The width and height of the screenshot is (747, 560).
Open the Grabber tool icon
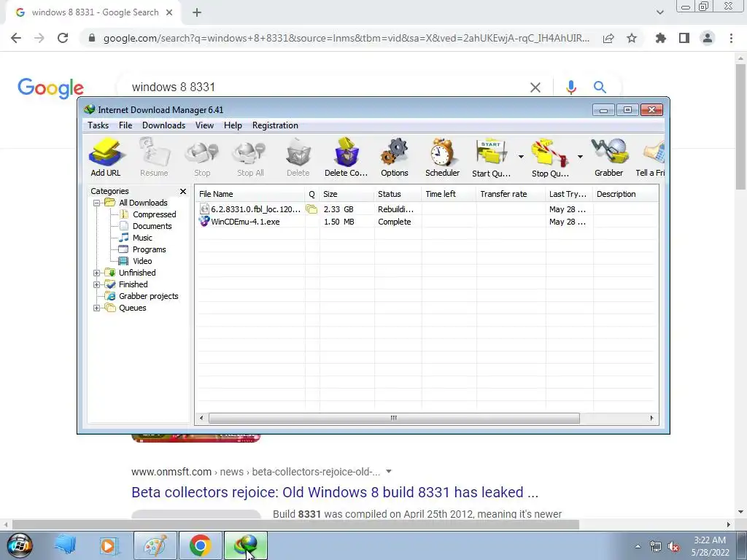pos(609,157)
